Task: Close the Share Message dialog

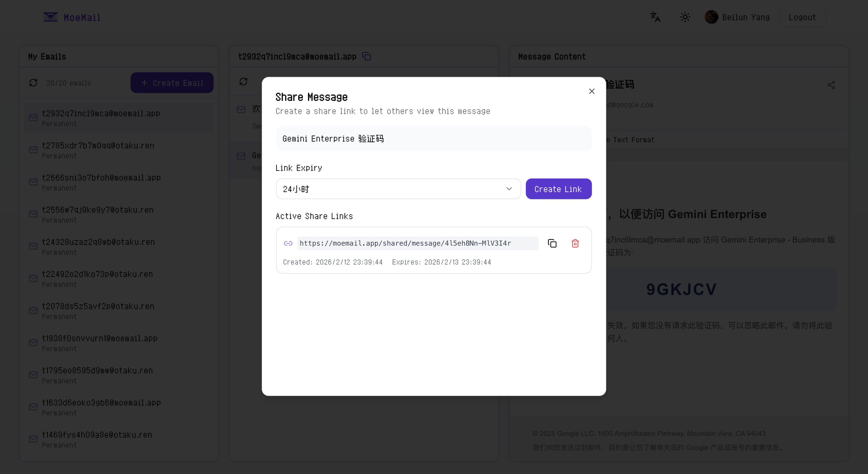Action: 591,91
